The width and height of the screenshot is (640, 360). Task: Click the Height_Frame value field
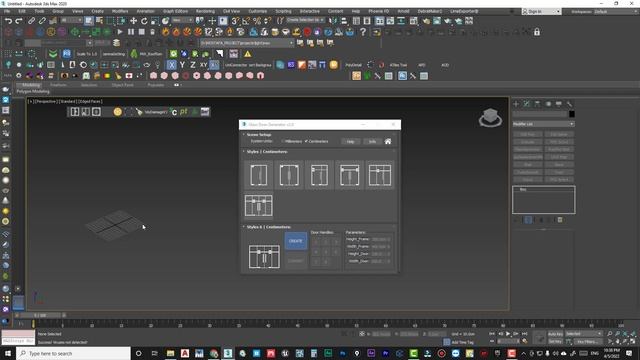coord(381,239)
